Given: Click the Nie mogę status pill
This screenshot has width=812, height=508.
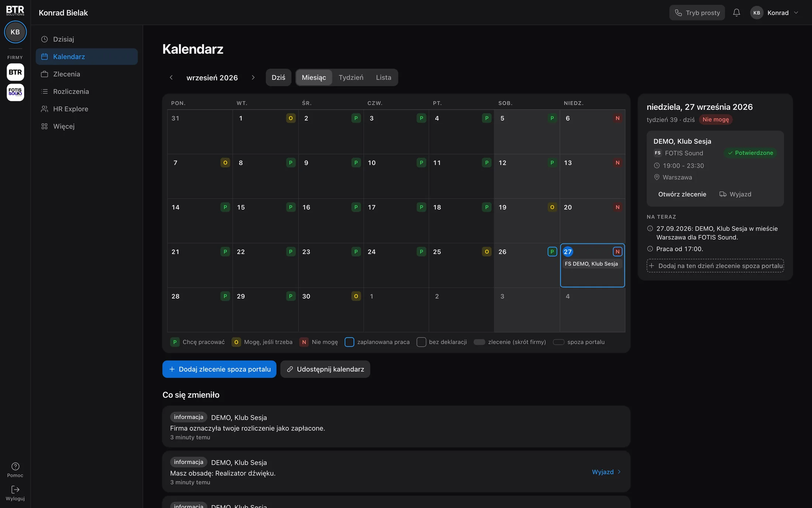Looking at the screenshot, I should [x=716, y=119].
